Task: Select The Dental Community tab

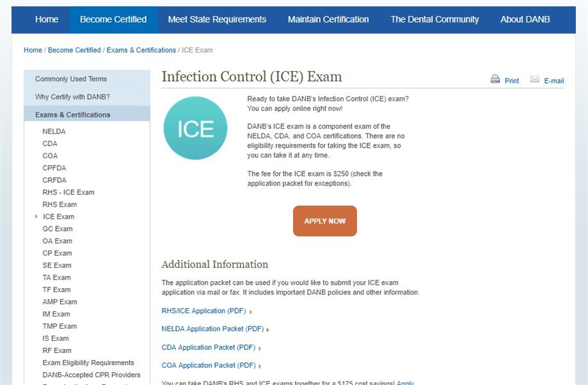Action: tap(435, 19)
